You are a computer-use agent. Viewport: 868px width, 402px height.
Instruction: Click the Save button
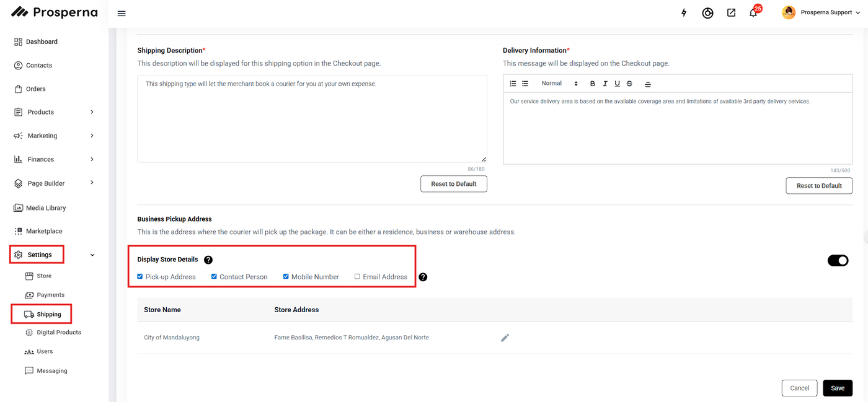pyautogui.click(x=838, y=388)
